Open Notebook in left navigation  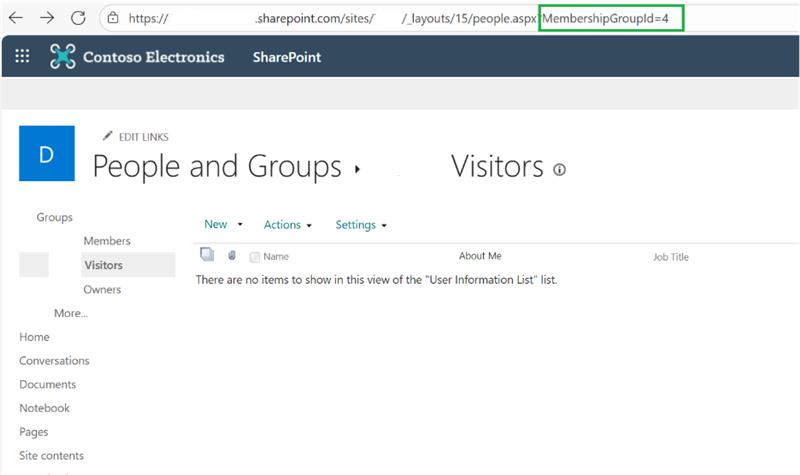(44, 408)
